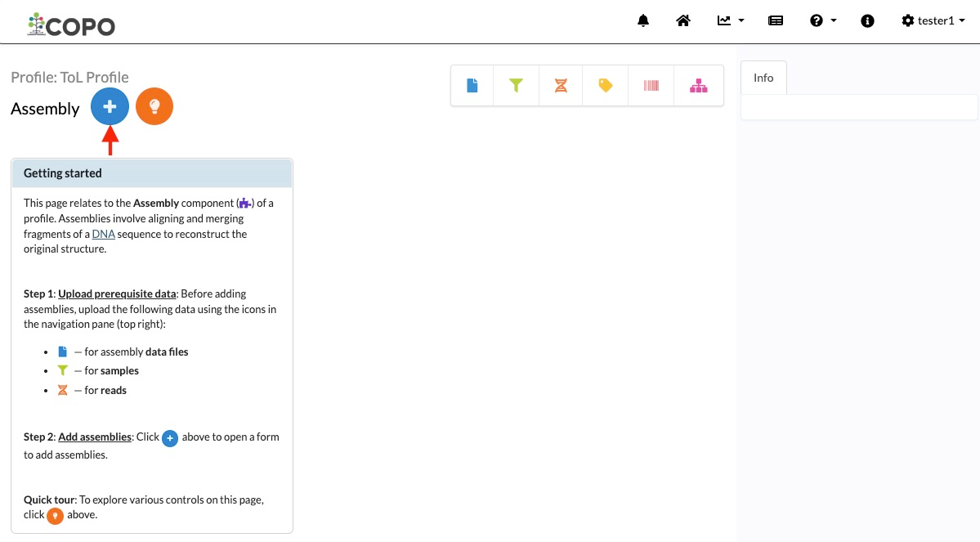Open Samples component green funnel icon
This screenshot has width=980, height=542.
[516, 86]
